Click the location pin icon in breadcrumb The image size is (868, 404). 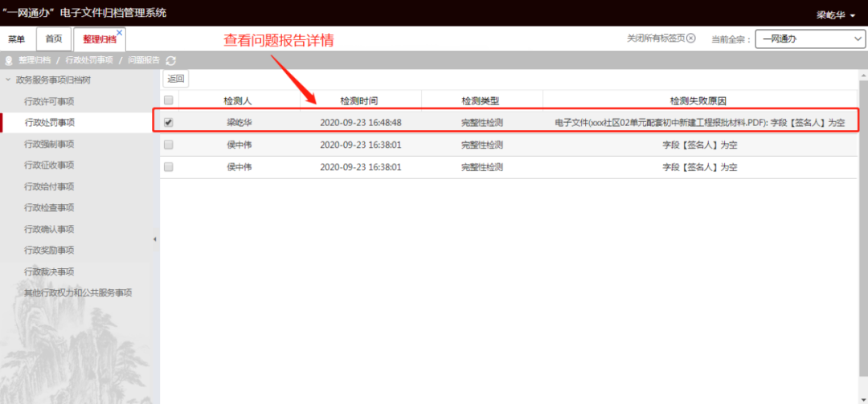[9, 60]
